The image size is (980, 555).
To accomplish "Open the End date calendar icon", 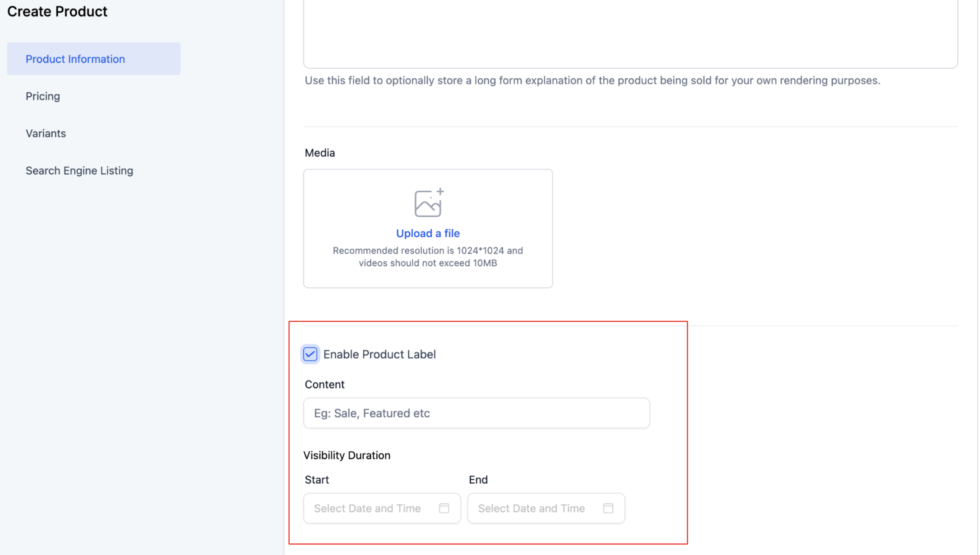I will (x=608, y=508).
